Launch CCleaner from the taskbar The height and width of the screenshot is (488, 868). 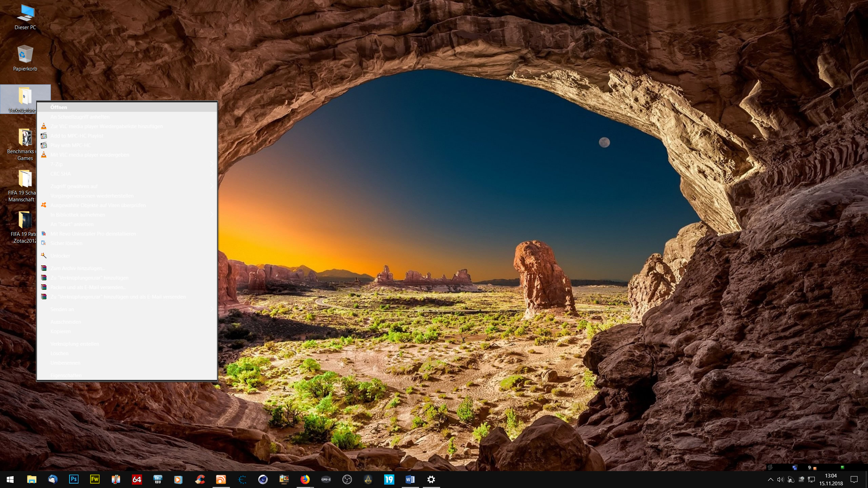(200, 479)
